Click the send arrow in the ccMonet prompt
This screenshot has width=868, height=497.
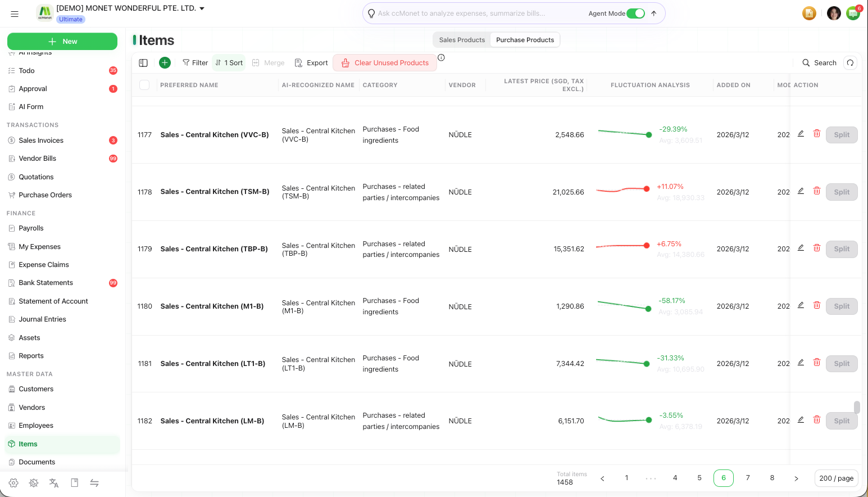coord(653,13)
